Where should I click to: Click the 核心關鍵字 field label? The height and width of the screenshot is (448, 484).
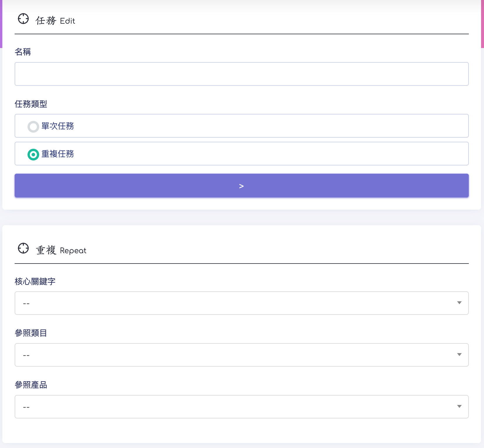click(x=35, y=281)
